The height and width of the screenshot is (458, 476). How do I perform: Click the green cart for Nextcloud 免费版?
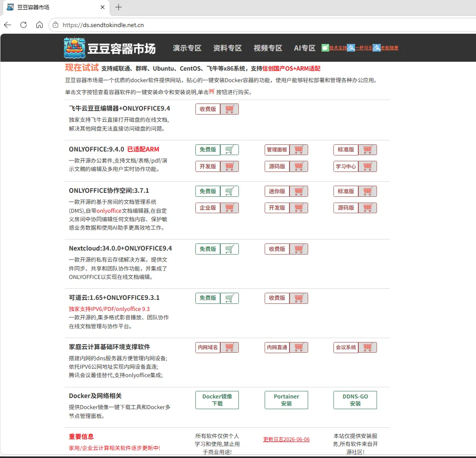point(230,249)
